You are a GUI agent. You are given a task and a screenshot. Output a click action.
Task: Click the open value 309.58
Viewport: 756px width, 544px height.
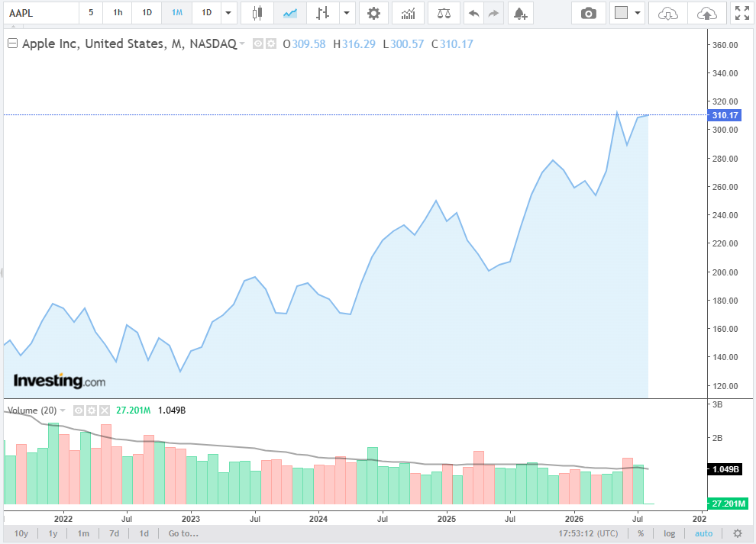[309, 43]
